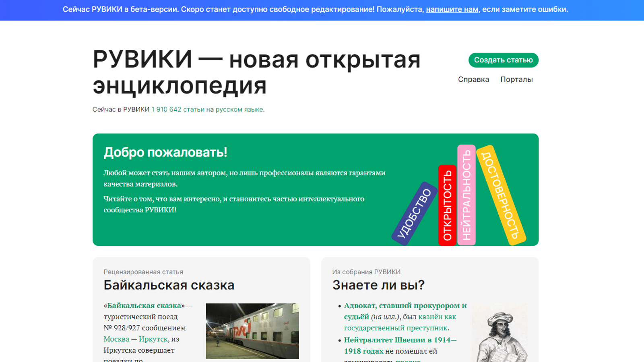
Task: Follow the 'Иркутск' link
Action: pos(153,339)
